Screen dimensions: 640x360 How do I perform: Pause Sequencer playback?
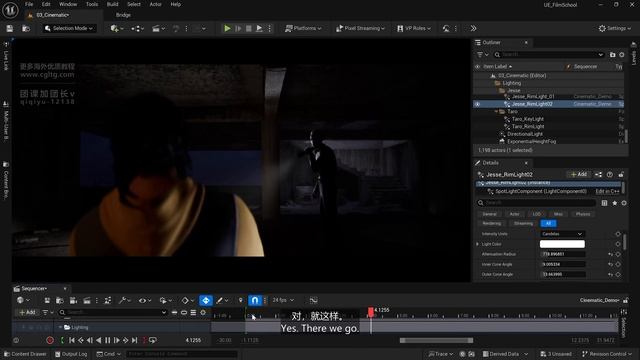tap(108, 340)
